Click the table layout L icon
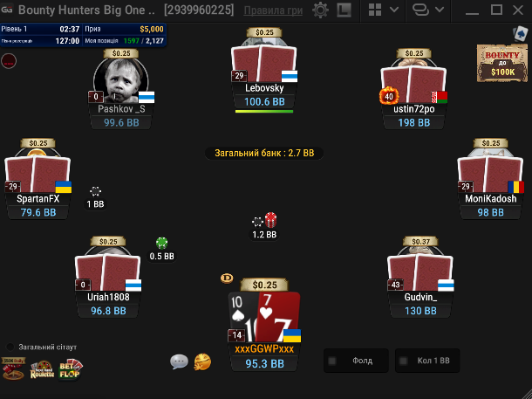532x399 pixels. pos(344,10)
